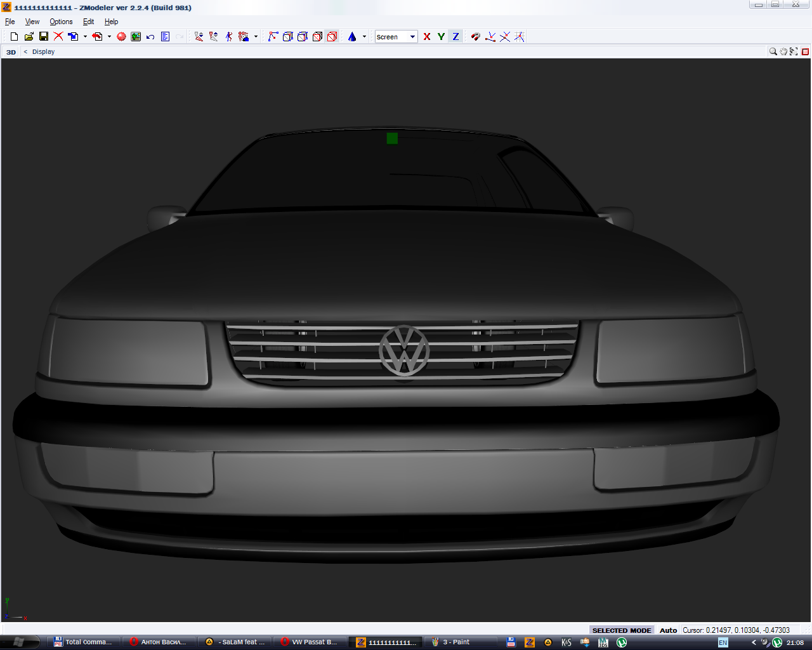Screen dimensions: 812x650
Task: Expand the blue cone primitive dropdown arrow
Action: tap(364, 37)
